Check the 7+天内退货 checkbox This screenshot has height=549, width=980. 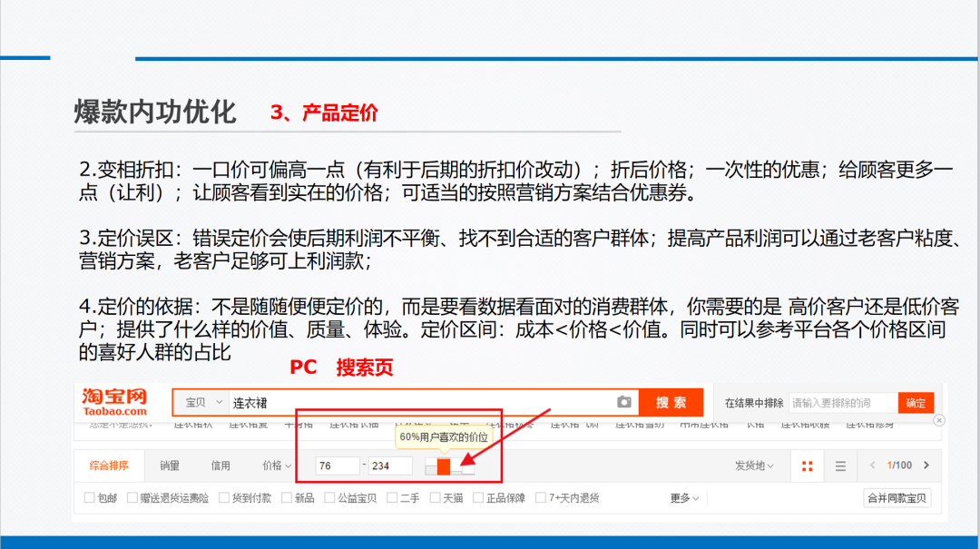coord(541,497)
